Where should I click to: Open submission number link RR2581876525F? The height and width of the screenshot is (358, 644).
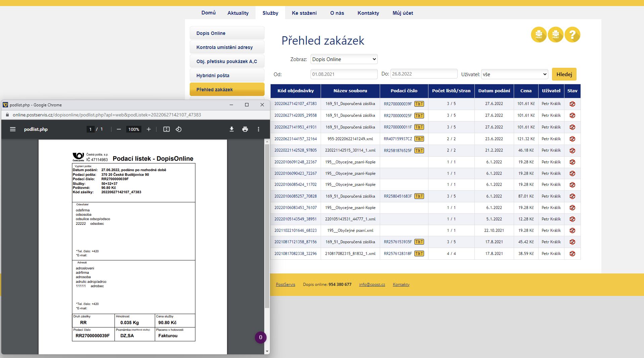point(398,151)
